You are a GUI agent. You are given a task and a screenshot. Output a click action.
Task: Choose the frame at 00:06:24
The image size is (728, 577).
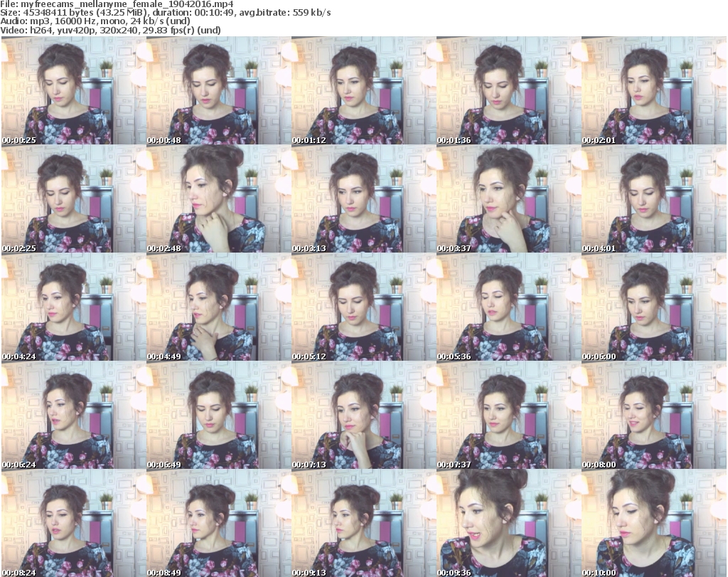pos(74,415)
